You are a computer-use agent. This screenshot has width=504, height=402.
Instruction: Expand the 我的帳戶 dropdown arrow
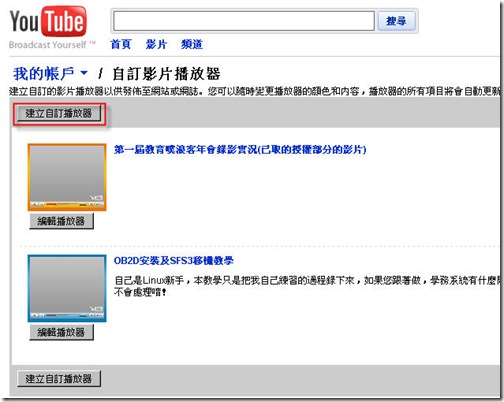tap(84, 73)
